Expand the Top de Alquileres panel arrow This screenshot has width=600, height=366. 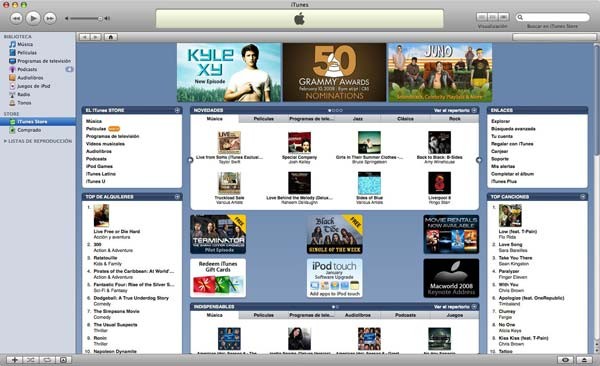(x=177, y=197)
